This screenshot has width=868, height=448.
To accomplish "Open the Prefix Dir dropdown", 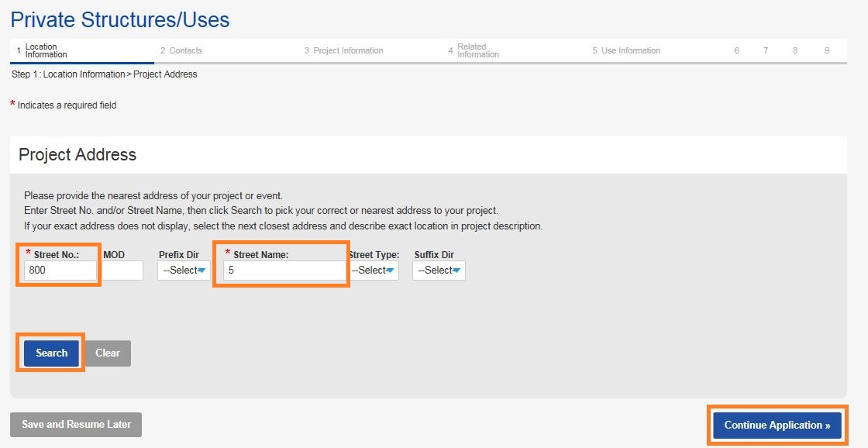I will pos(184,271).
